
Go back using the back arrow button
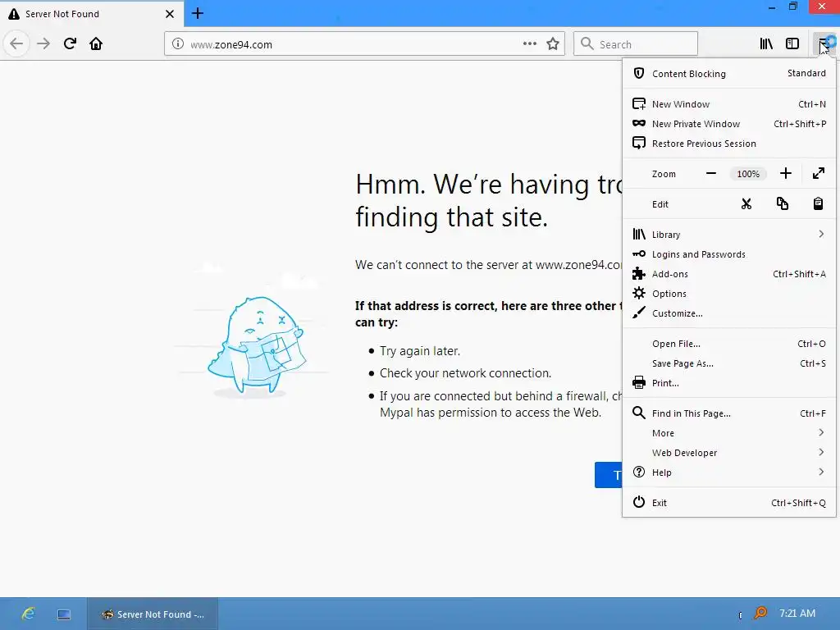tap(16, 43)
